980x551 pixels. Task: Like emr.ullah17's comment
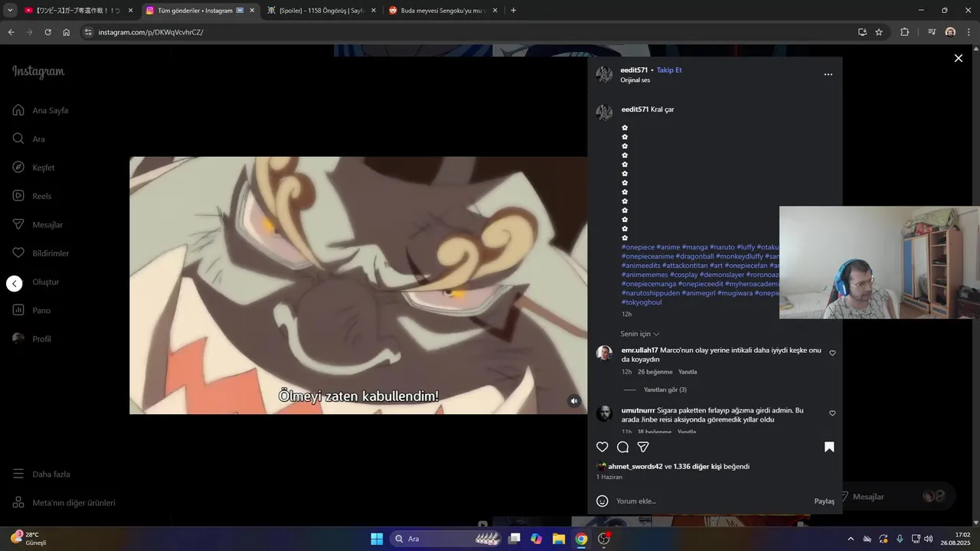832,353
